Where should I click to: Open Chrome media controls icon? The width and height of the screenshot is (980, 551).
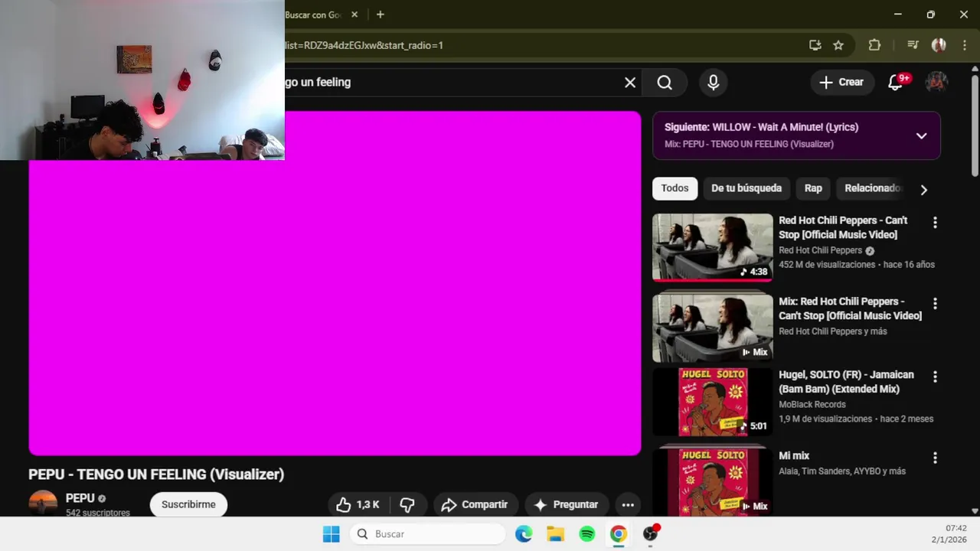(x=913, y=45)
